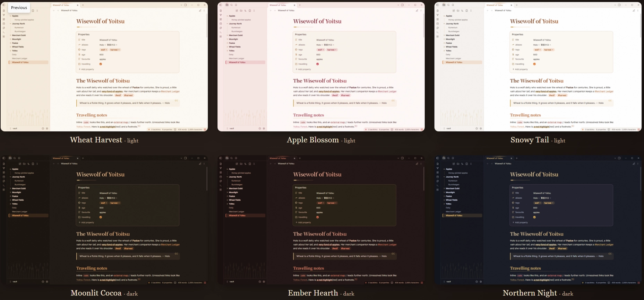The width and height of the screenshot is (644, 300).
Task: Expand Pasloe folder in Northern Night sidebar
Action: click(x=444, y=196)
